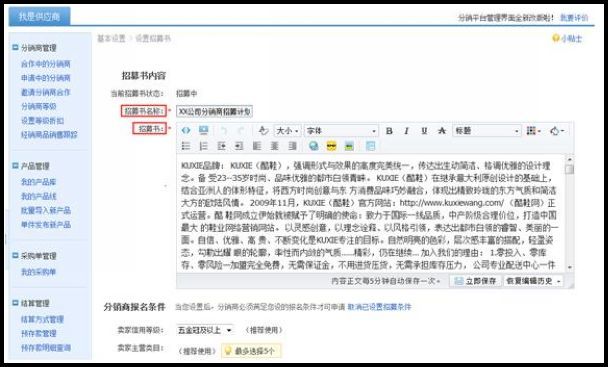Collapse the 产品管理 sidebar section
Image resolution: width=608 pixels, height=367 pixels.
15,166
